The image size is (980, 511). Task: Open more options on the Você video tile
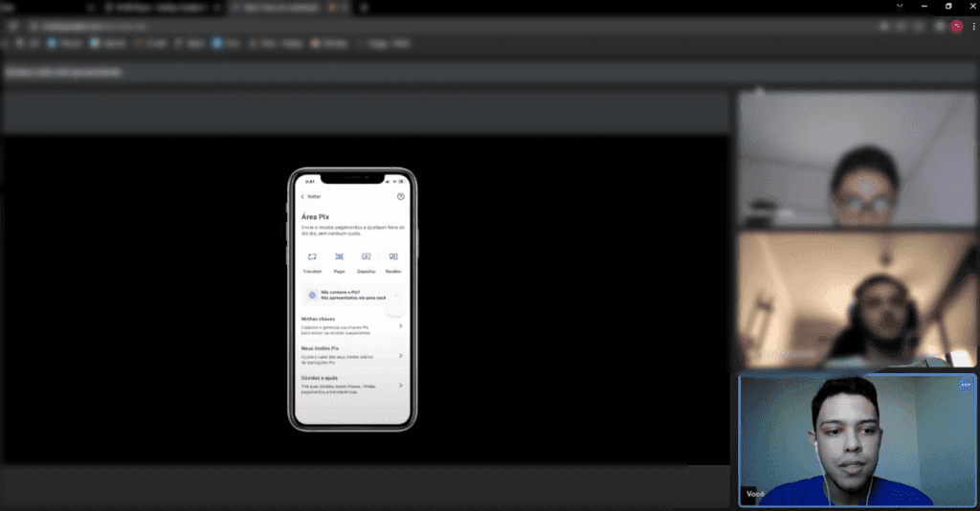coord(966,385)
